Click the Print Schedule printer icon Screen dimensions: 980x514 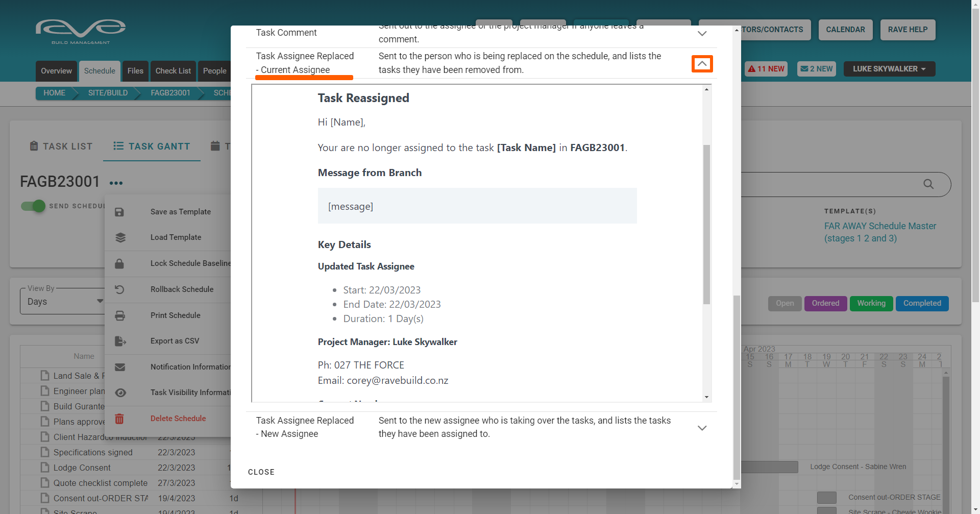pos(120,315)
